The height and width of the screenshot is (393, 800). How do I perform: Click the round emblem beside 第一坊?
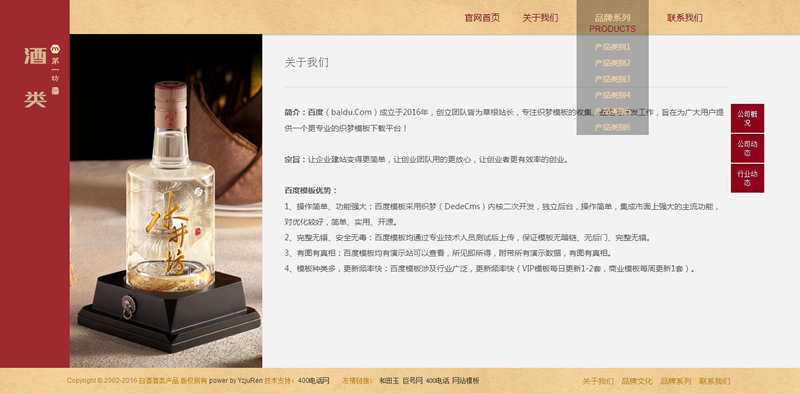pyautogui.click(x=56, y=48)
